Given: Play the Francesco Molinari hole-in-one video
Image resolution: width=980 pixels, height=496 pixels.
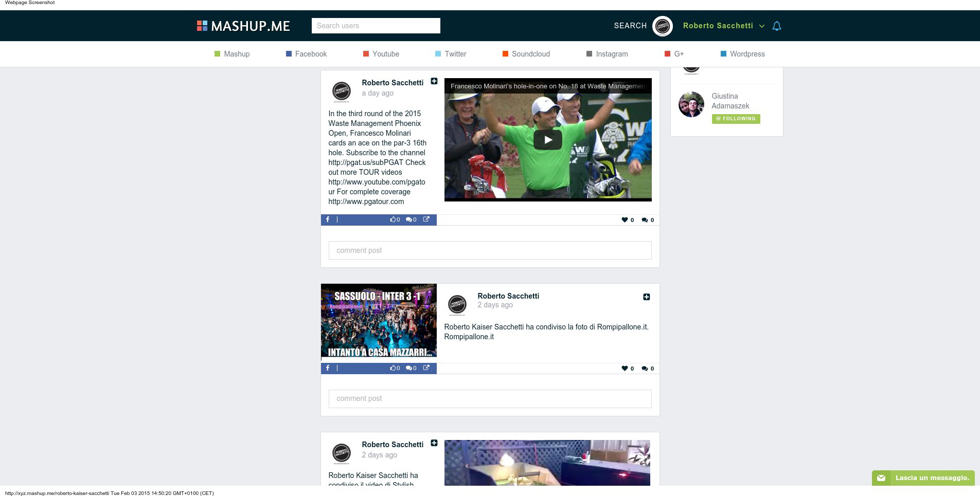Looking at the screenshot, I should tap(547, 140).
